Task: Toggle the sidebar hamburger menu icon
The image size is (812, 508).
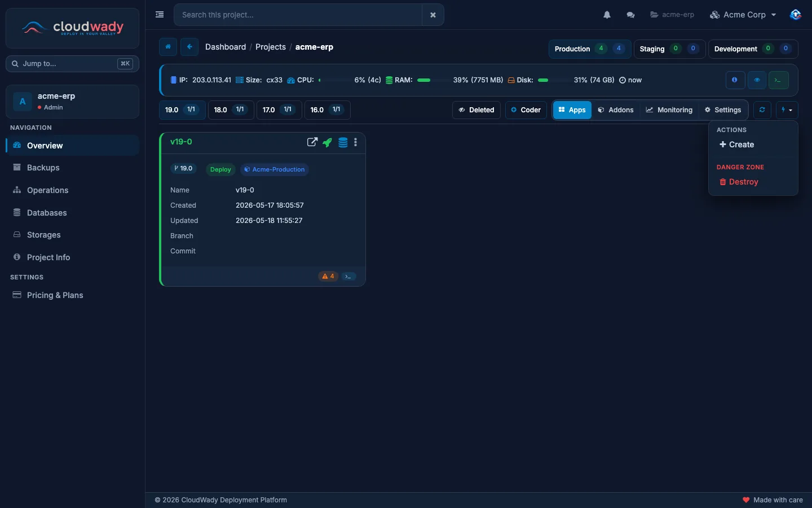Action: [160, 15]
